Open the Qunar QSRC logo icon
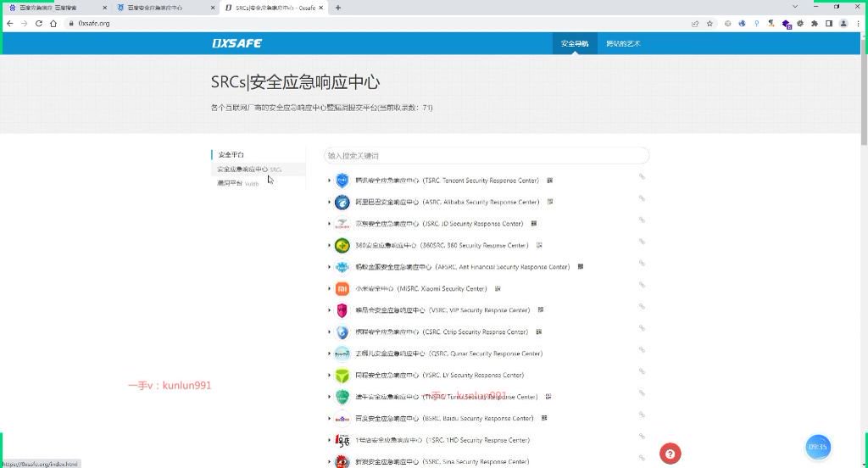The height and width of the screenshot is (468, 868). pos(342,354)
